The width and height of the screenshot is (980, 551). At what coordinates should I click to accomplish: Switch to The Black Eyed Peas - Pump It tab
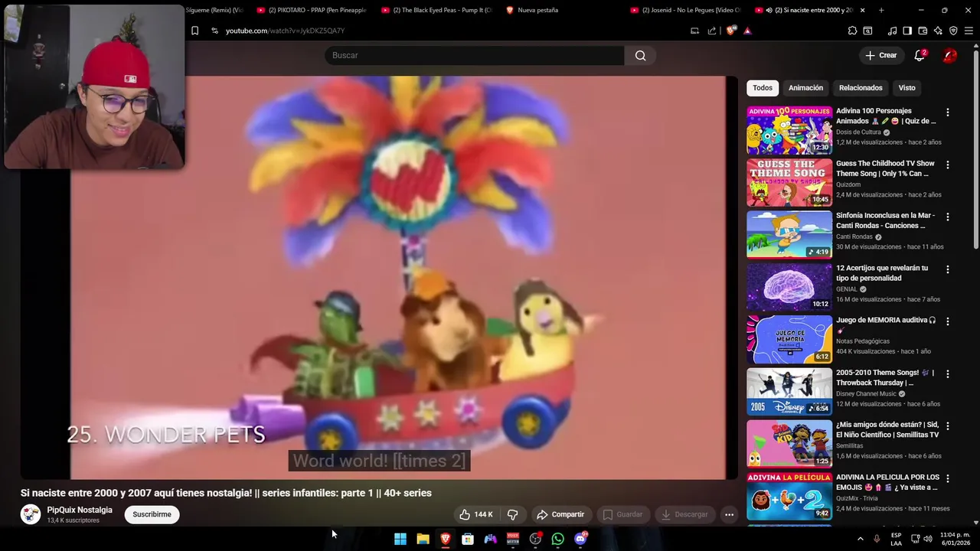tap(436, 10)
